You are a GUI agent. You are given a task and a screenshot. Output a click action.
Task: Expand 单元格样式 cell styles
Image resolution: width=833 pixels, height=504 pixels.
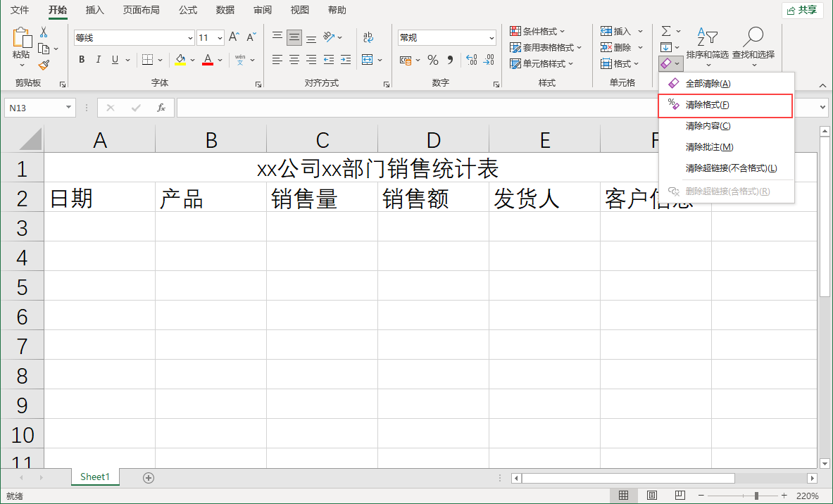tap(542, 64)
